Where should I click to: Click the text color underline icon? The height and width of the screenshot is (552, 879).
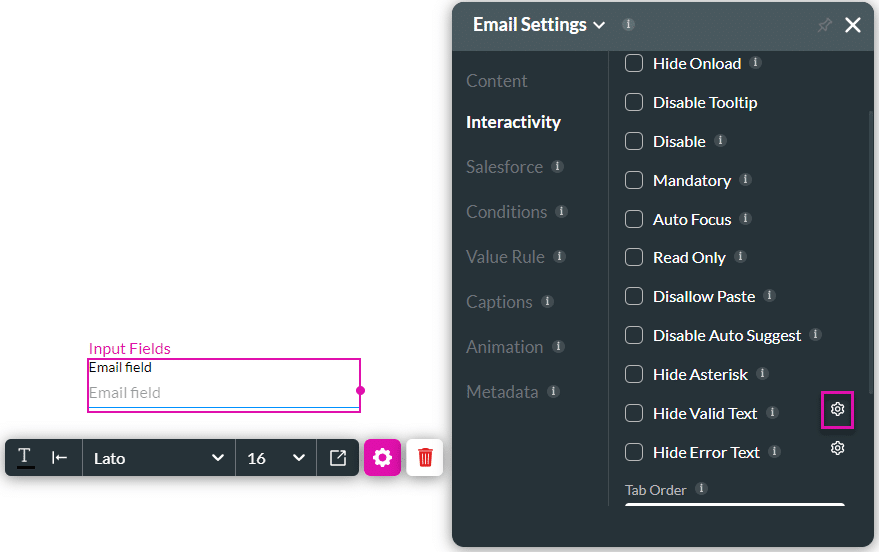pyautogui.click(x=25, y=458)
